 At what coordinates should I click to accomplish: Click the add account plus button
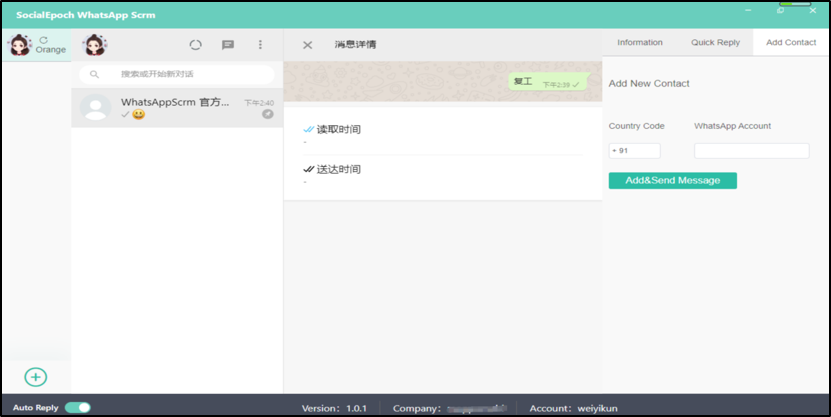pos(36,377)
